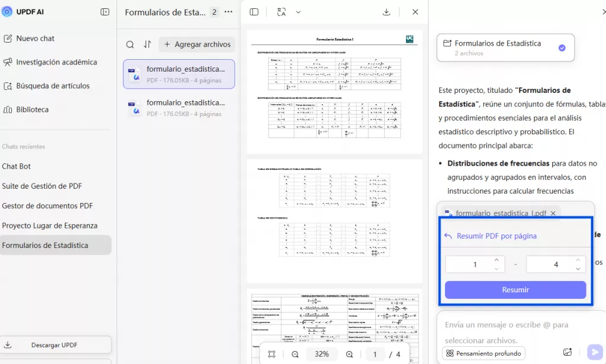Viewport: 606px width, 364px height.
Task: Decrease the end page number
Action: tap(578, 269)
